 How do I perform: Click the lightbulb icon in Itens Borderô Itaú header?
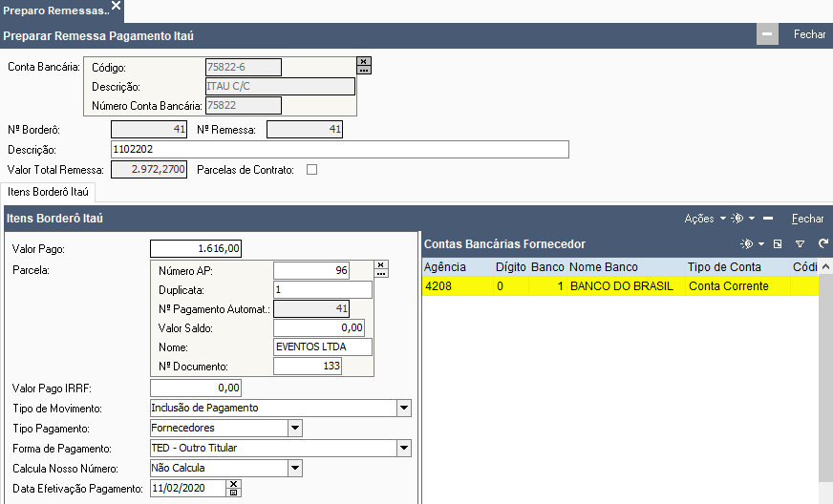737,219
